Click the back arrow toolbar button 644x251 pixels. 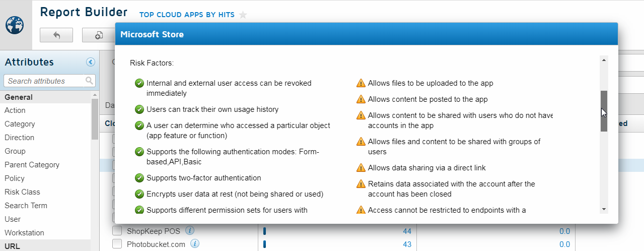[56, 35]
